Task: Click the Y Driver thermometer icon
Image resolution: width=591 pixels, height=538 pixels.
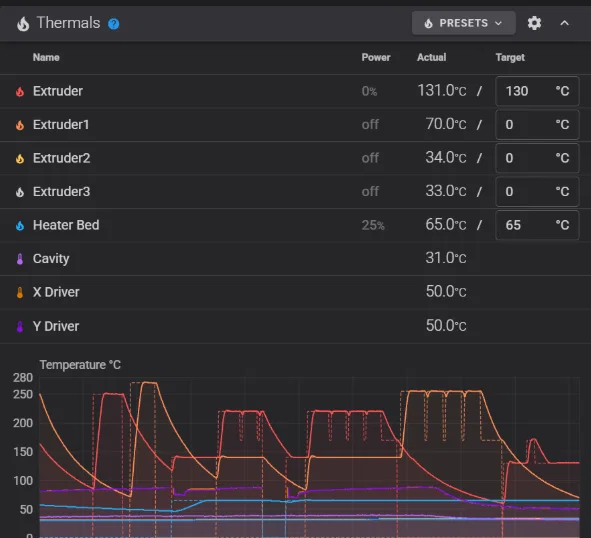Action: [20, 326]
